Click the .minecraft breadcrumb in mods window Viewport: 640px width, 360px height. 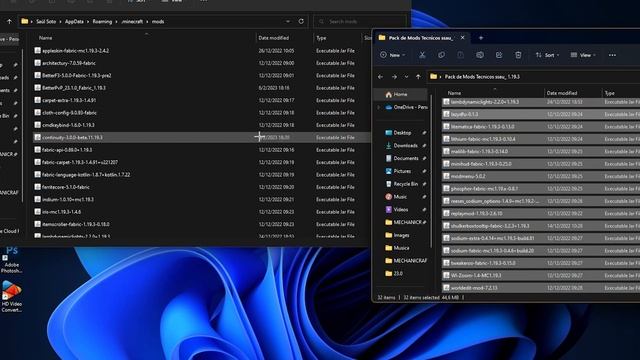132,22
